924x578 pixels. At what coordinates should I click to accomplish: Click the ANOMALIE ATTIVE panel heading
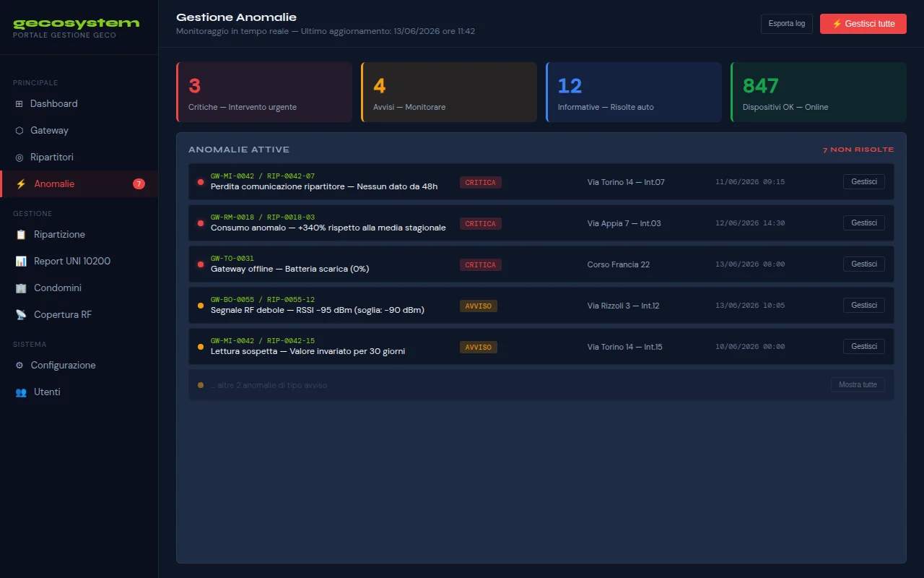(239, 150)
